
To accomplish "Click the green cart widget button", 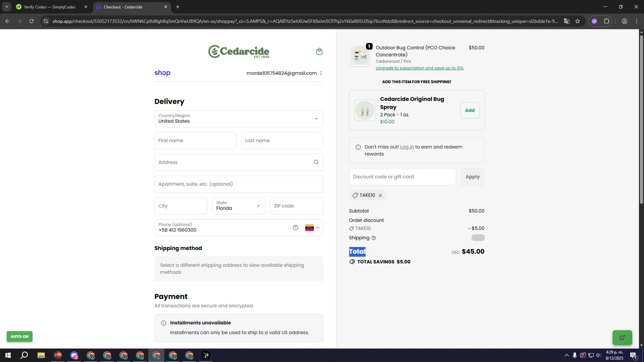I will click(622, 338).
